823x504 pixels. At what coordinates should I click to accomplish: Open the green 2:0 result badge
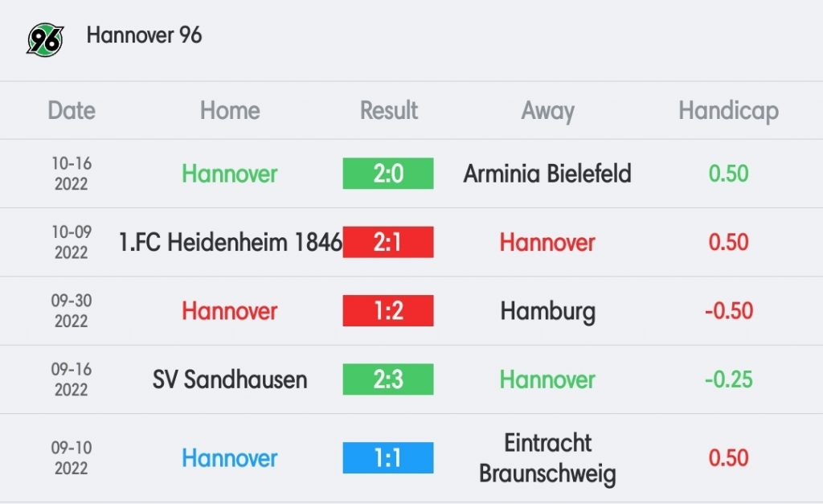tap(388, 174)
